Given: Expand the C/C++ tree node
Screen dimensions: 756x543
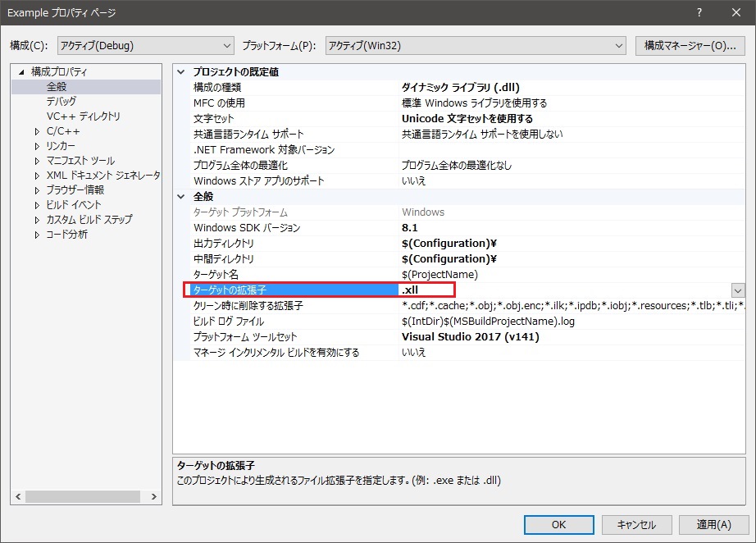Looking at the screenshot, I should [37, 131].
